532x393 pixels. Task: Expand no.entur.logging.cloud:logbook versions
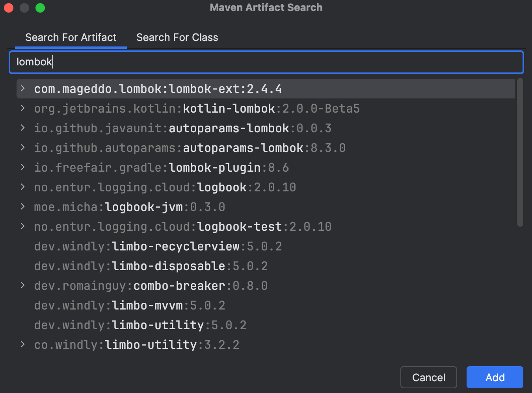[x=22, y=187]
